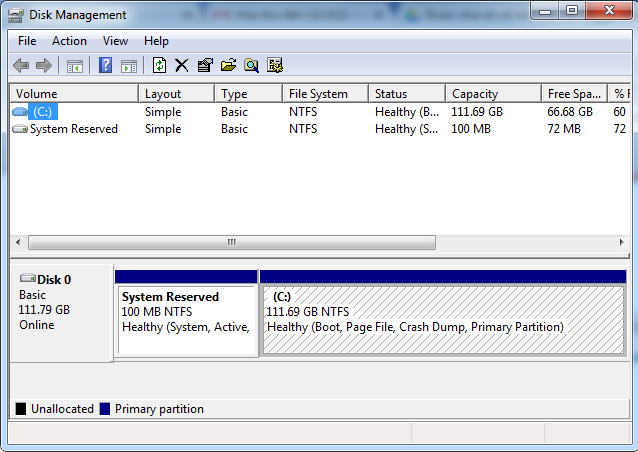Select the System Reserved volume row
Screen dimensions: 638x452
[x=73, y=129]
